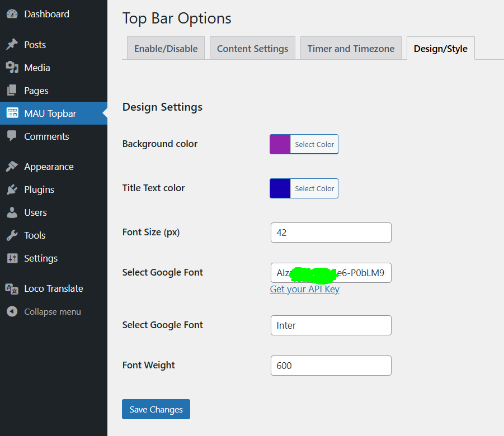This screenshot has height=436, width=504.
Task: Click the Background color label
Action: [x=160, y=144]
